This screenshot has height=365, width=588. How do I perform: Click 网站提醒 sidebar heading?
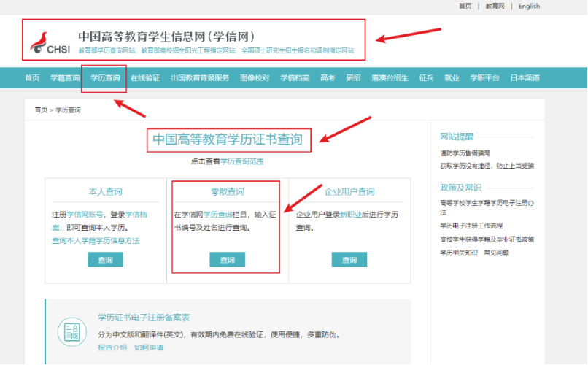tap(457, 137)
